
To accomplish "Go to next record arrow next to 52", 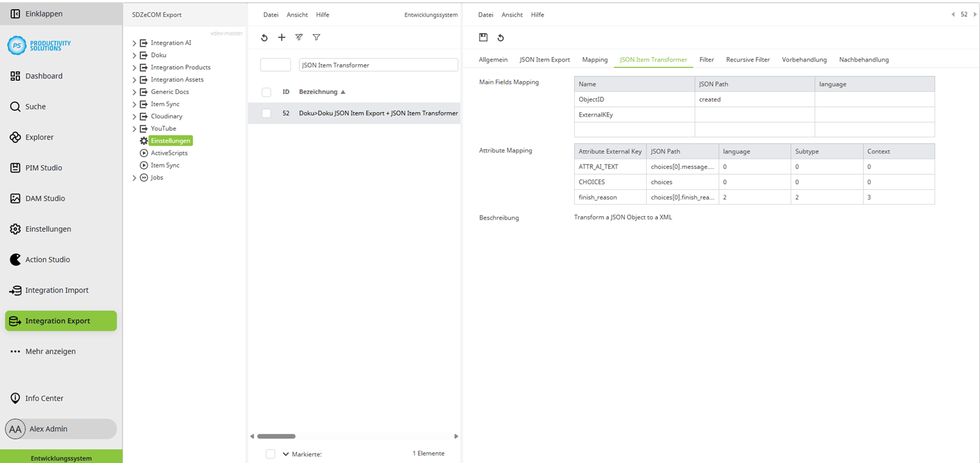I will coord(975,14).
